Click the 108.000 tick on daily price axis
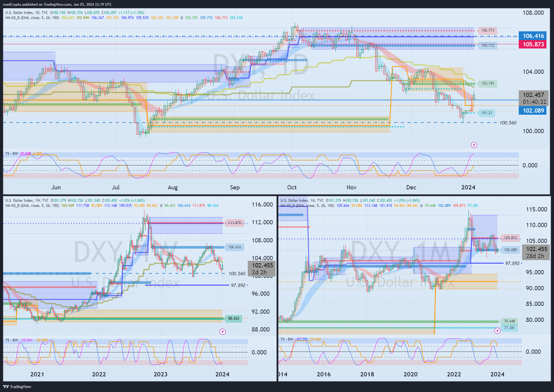This screenshot has width=554, height=392. [x=533, y=13]
